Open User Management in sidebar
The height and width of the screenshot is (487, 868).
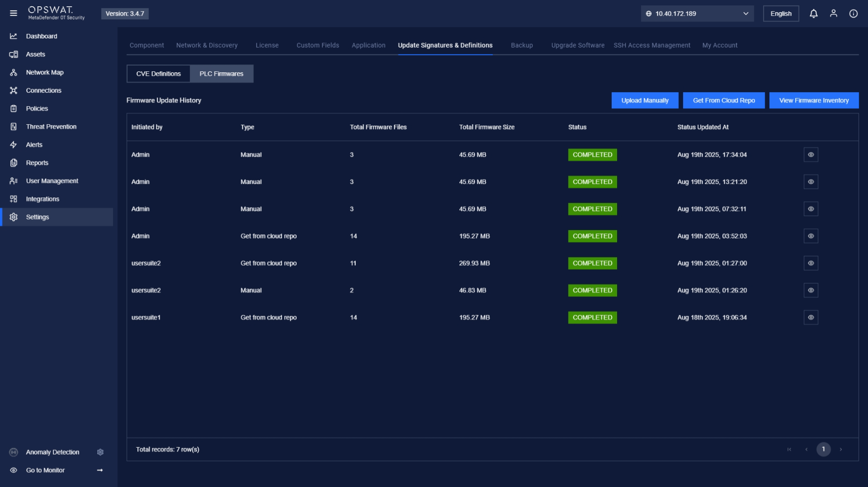click(52, 181)
